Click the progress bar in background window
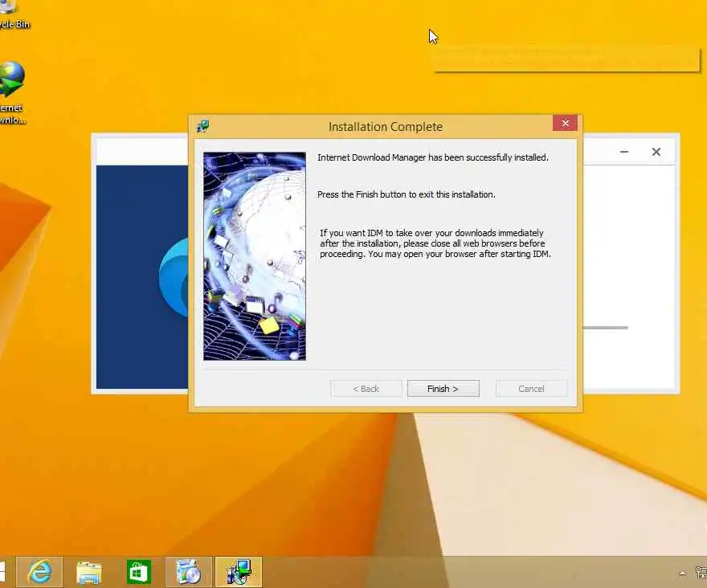707x588 pixels. (606, 328)
